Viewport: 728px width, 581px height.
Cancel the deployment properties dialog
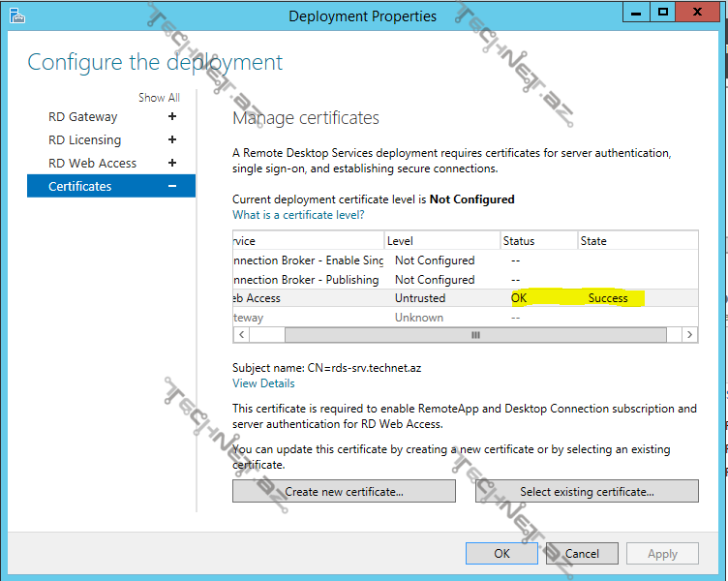coord(582,554)
